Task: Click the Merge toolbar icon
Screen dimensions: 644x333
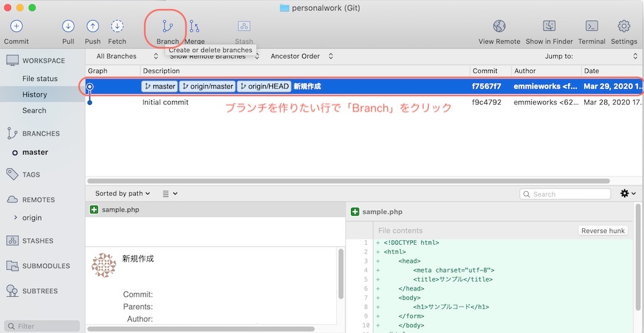Action: [x=194, y=26]
